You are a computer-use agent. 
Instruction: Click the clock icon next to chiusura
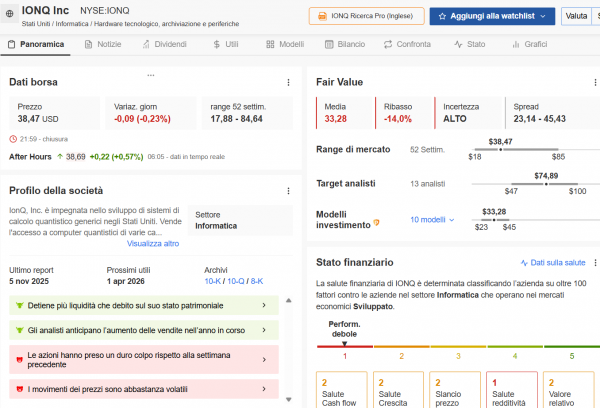13,138
